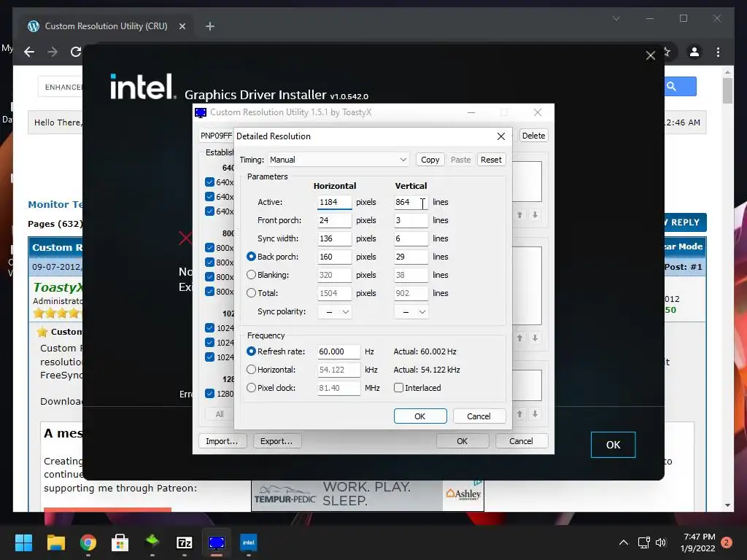Edit the Horizontal Back porch field

point(334,257)
